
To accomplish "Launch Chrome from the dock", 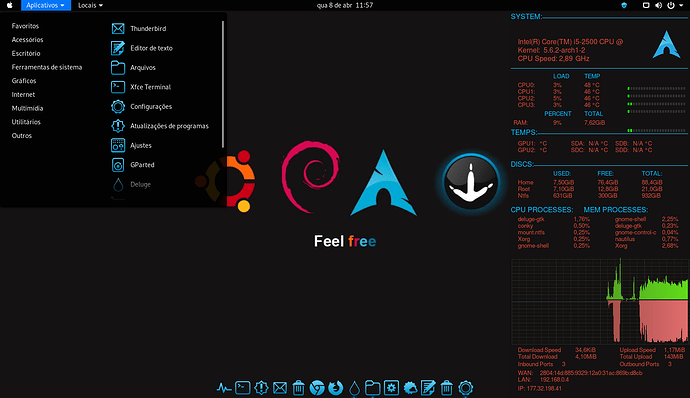I will 317,388.
